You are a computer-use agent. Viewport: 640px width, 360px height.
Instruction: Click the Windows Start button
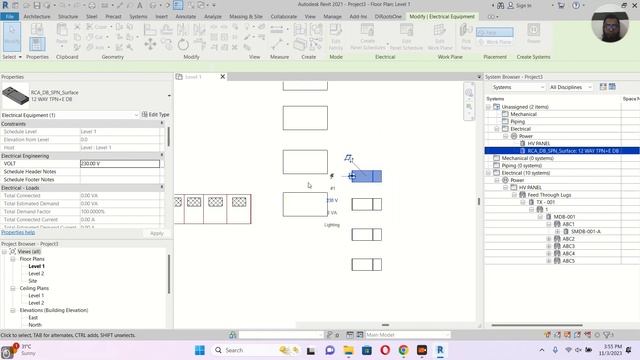(x=200, y=350)
